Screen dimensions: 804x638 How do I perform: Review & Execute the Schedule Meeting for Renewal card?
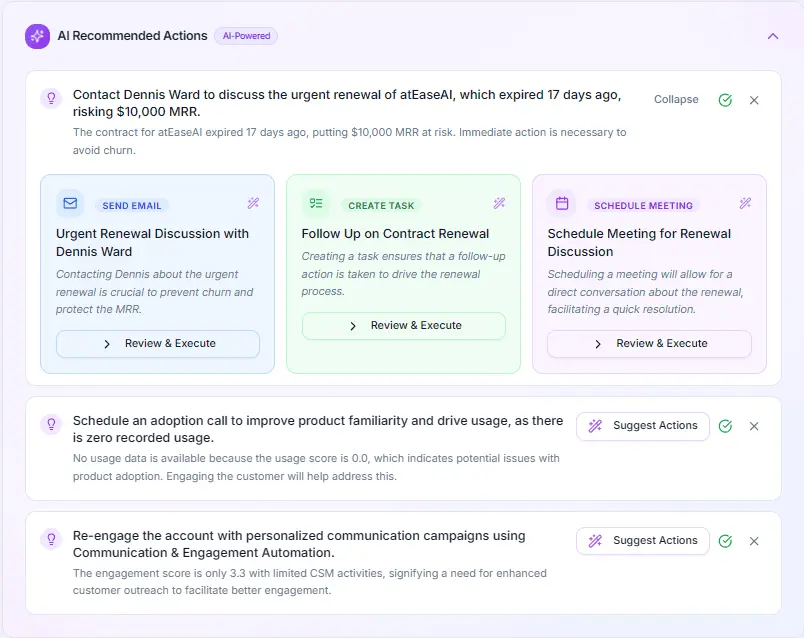650,344
